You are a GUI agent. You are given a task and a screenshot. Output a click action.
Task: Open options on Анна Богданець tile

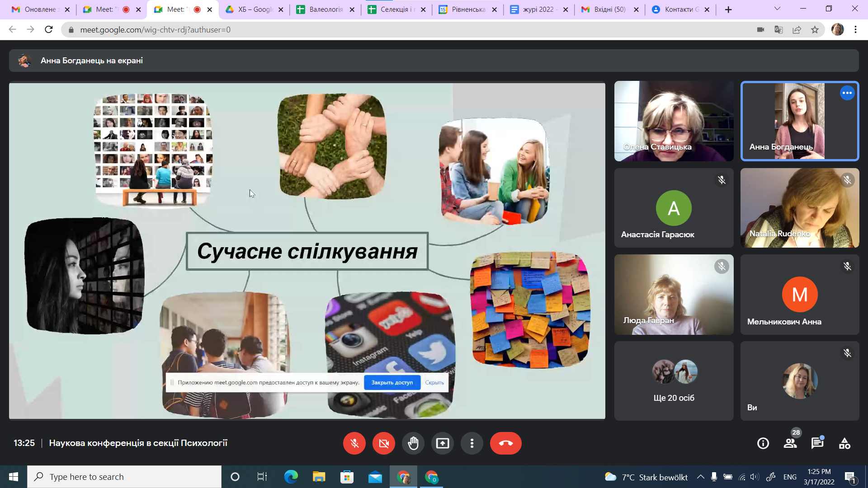point(847,93)
